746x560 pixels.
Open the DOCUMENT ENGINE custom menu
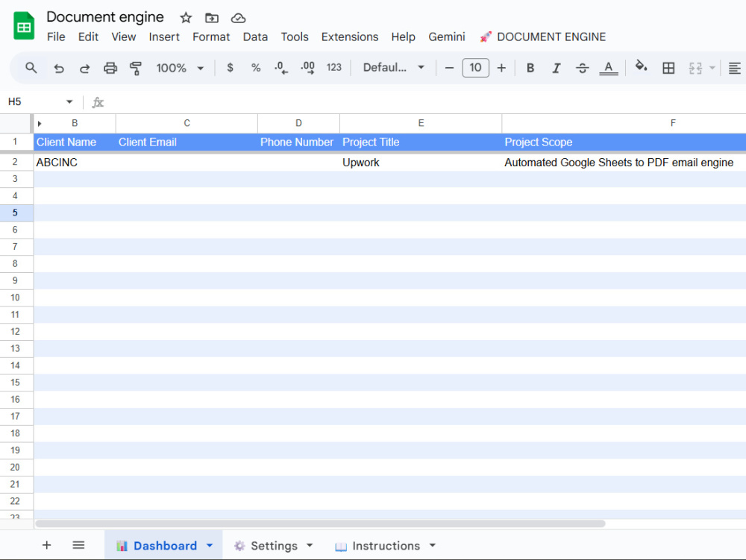click(x=543, y=37)
